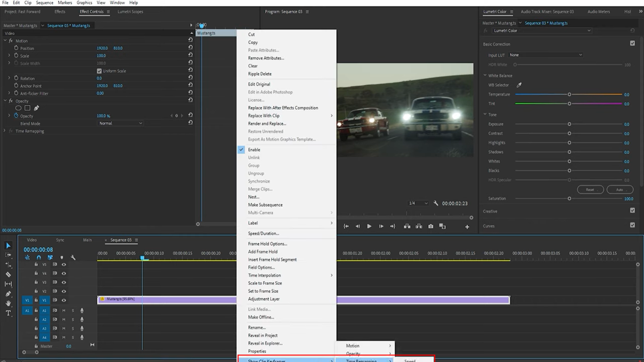644x362 pixels.
Task: Add a marker in timeline header
Action: point(62,257)
